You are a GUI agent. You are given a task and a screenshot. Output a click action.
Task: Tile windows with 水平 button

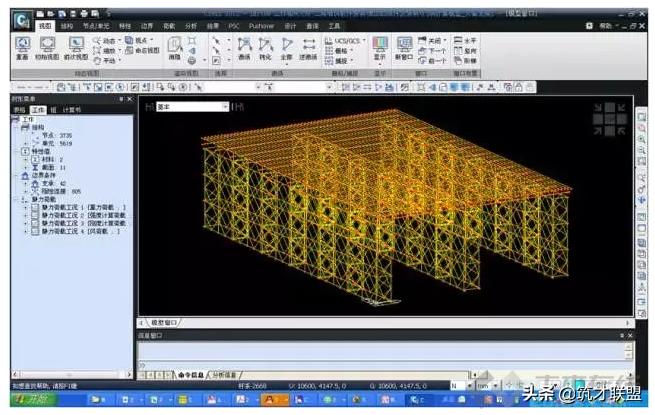465,41
